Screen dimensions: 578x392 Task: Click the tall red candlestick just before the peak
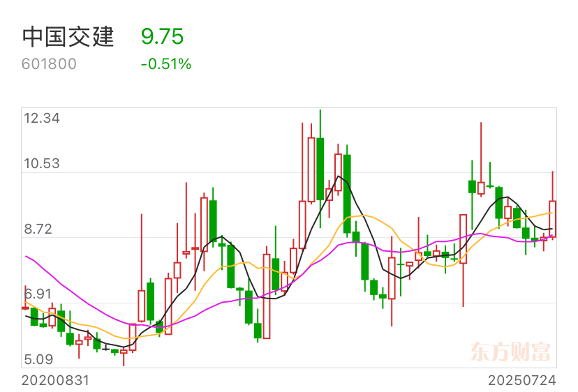(311, 169)
